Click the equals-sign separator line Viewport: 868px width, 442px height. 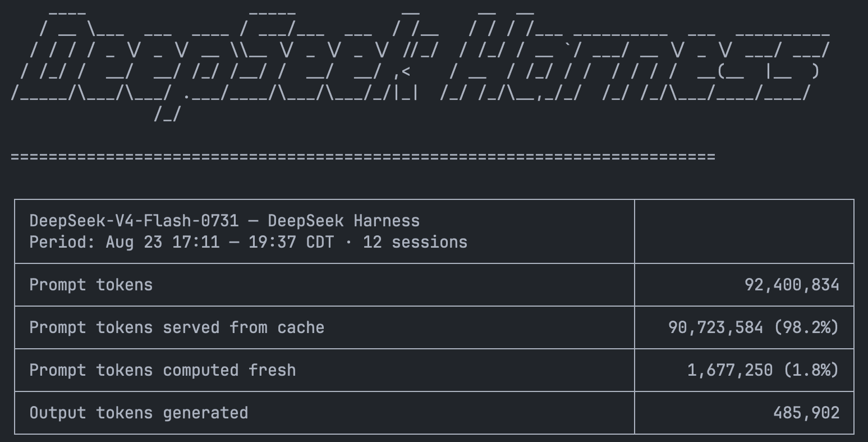[x=363, y=157]
